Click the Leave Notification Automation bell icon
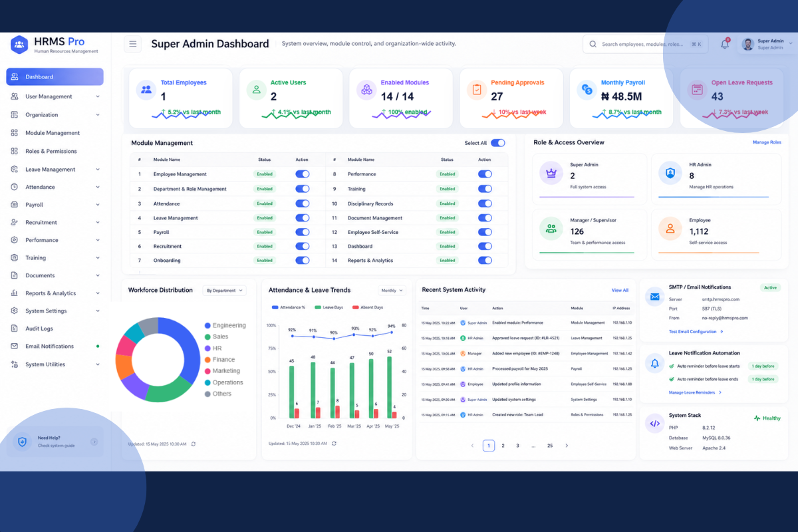The width and height of the screenshot is (798, 532). tap(655, 363)
